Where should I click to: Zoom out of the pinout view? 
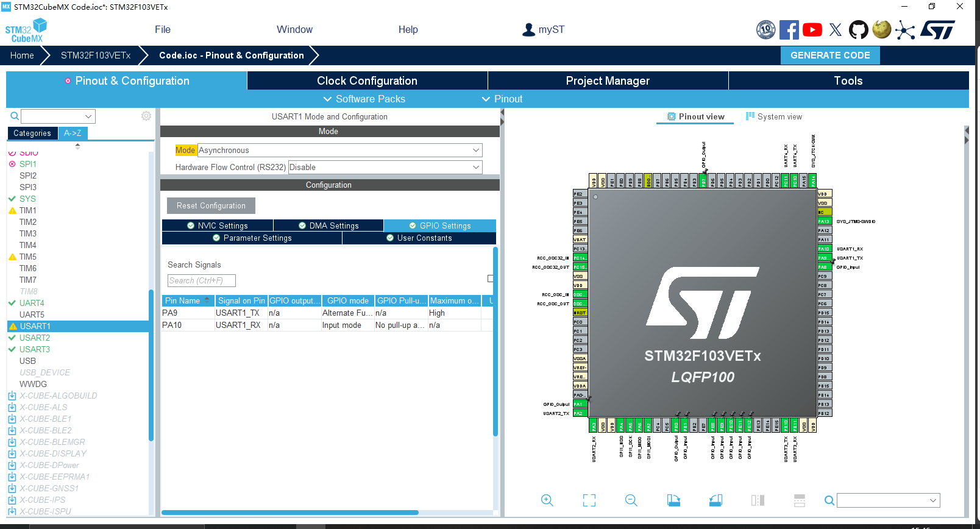point(631,500)
